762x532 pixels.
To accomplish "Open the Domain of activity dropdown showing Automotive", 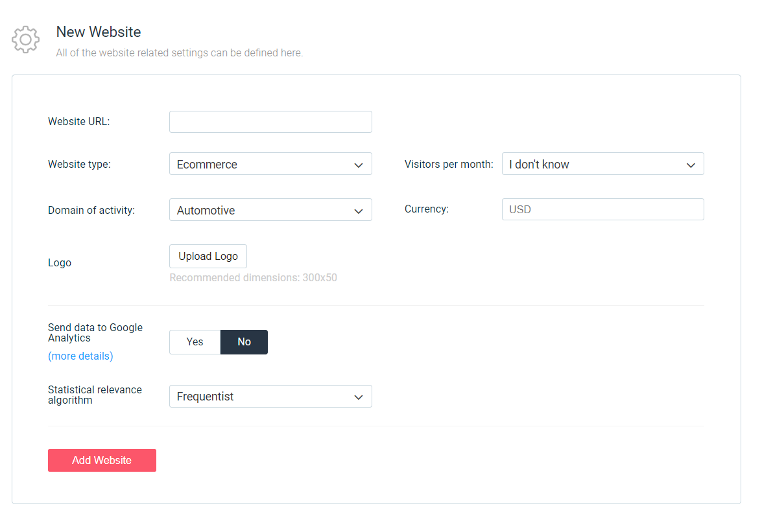I will pos(270,210).
